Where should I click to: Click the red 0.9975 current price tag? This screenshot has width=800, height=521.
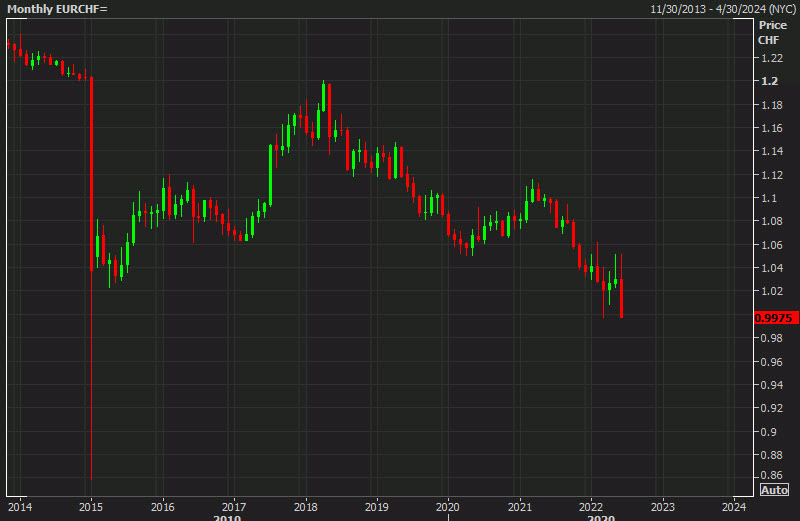[x=776, y=318]
